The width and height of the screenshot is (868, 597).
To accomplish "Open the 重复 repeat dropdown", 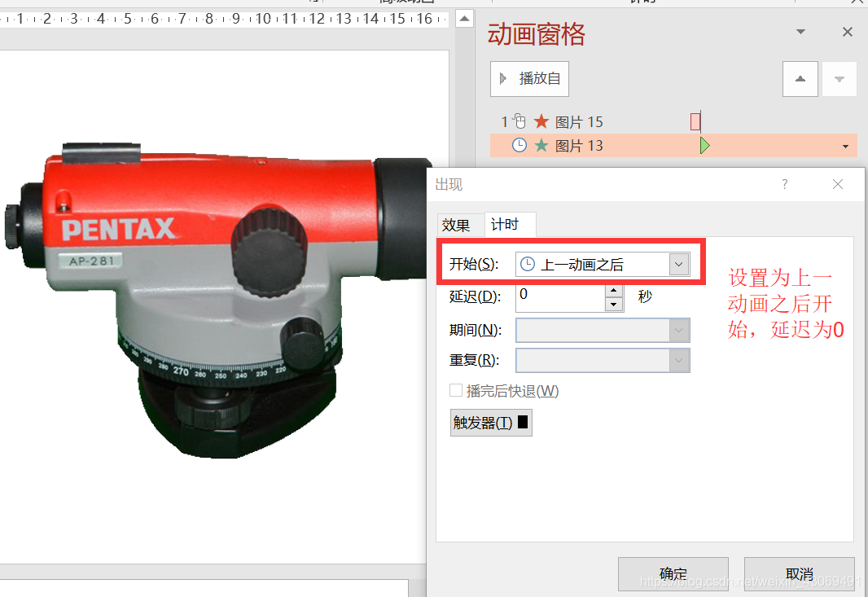I will coord(603,361).
